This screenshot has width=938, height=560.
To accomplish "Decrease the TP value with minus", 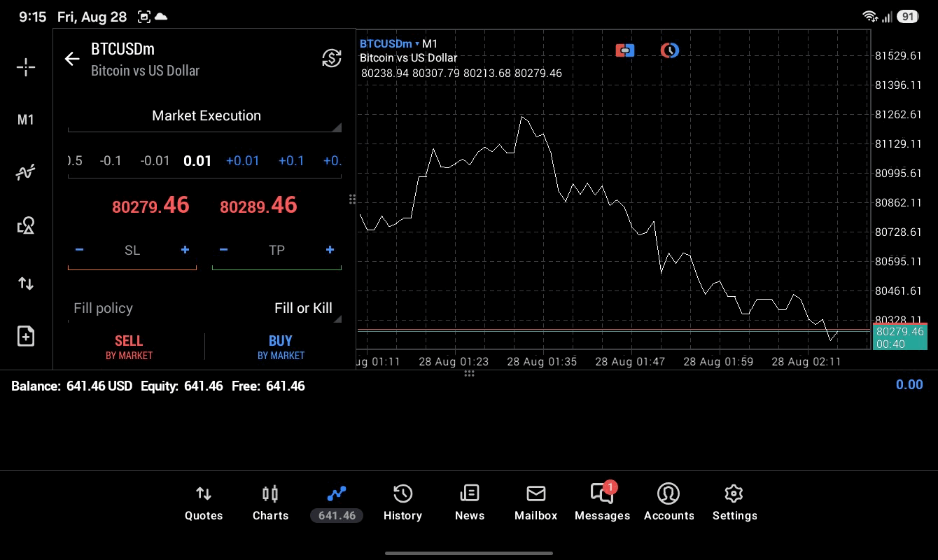I will tap(223, 250).
